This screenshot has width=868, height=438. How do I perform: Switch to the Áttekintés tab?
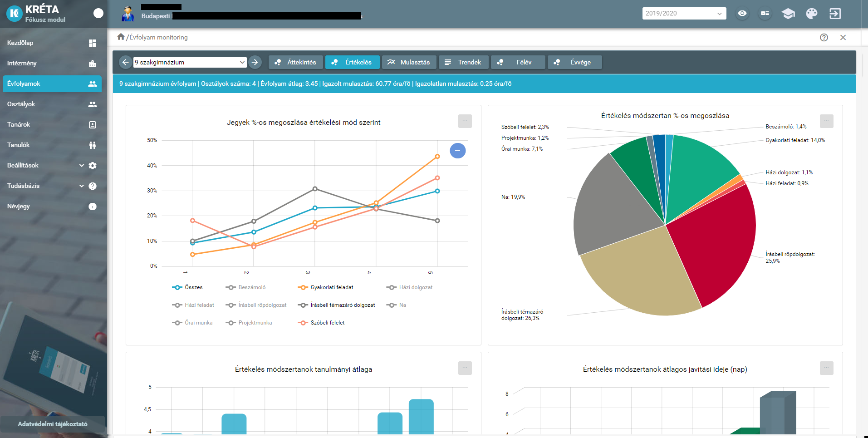pyautogui.click(x=296, y=62)
